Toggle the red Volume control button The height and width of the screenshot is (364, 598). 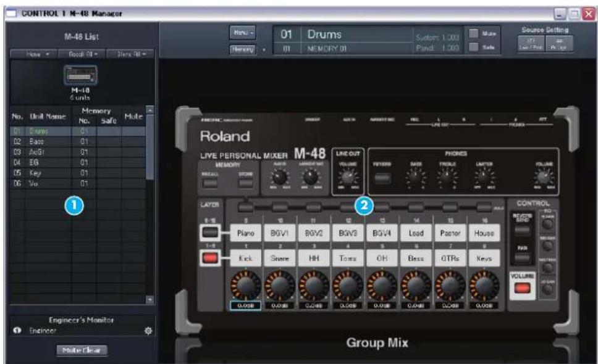pyautogui.click(x=522, y=288)
